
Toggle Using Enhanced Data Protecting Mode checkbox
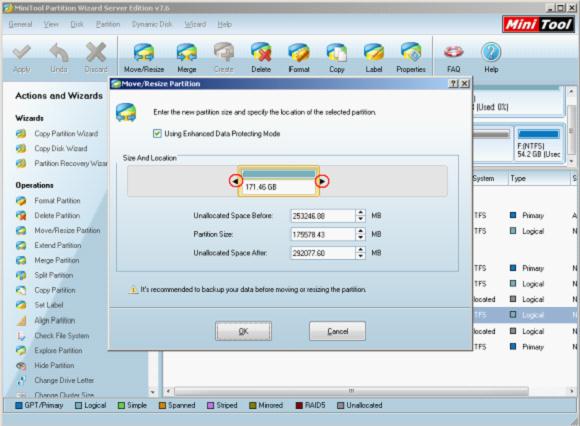[x=157, y=133]
